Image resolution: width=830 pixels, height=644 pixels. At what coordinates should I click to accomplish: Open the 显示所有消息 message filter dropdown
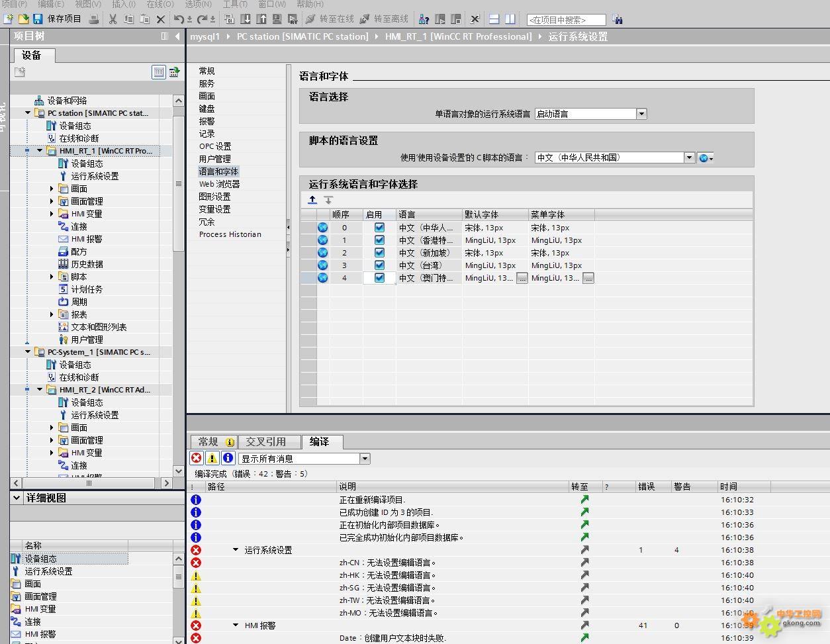point(365,459)
